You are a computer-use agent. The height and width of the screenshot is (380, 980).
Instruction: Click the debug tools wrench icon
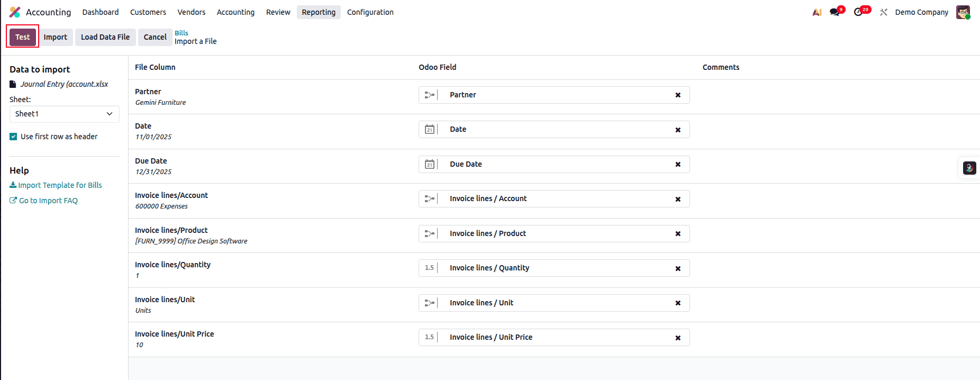883,12
